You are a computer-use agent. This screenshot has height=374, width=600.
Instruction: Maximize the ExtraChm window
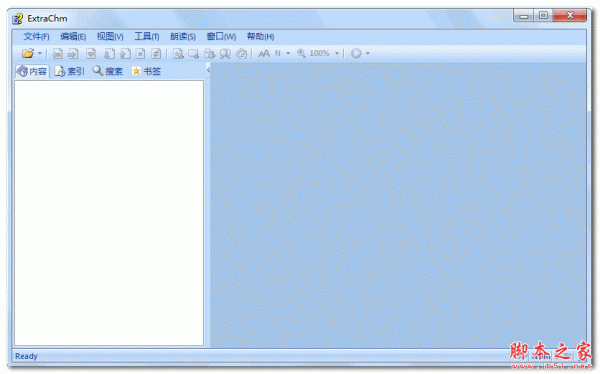pos(543,16)
